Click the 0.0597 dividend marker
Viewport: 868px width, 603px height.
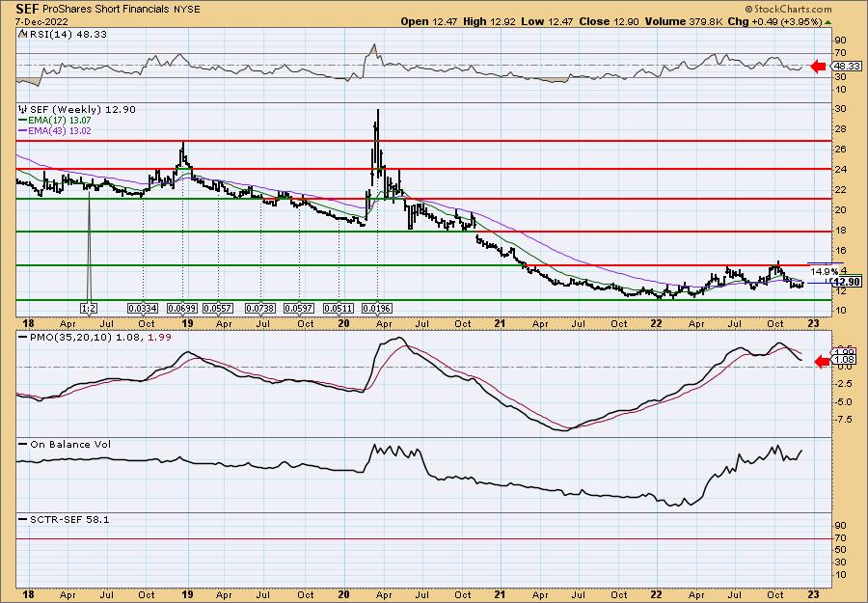(x=300, y=308)
